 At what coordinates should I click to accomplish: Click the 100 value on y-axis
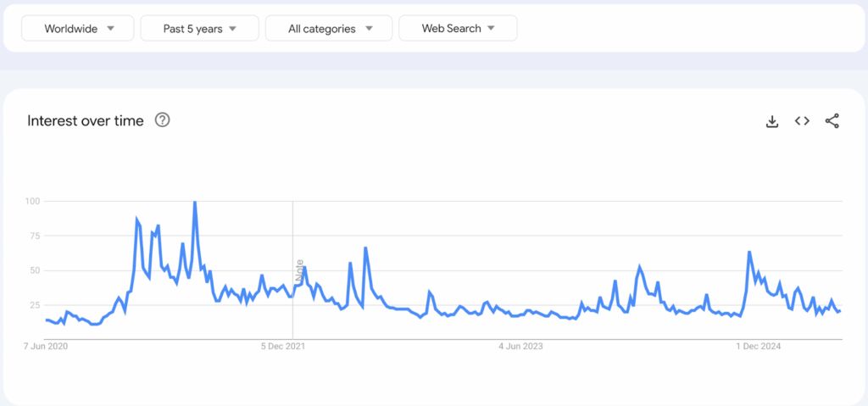coord(32,201)
